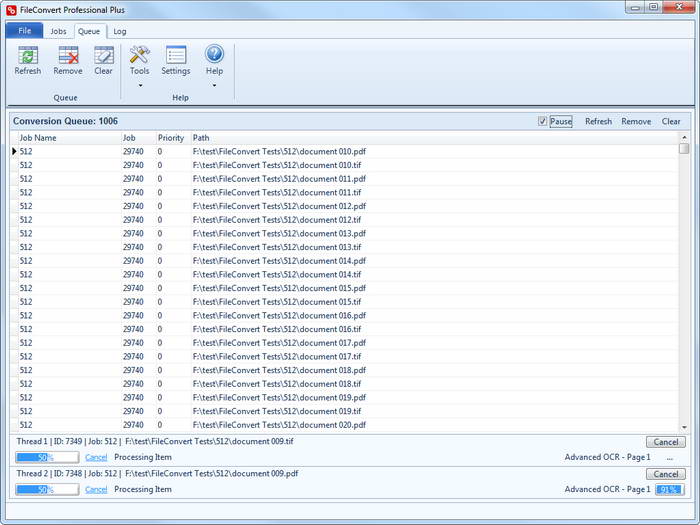
Task: Sort by the Job column header
Action: pos(138,138)
